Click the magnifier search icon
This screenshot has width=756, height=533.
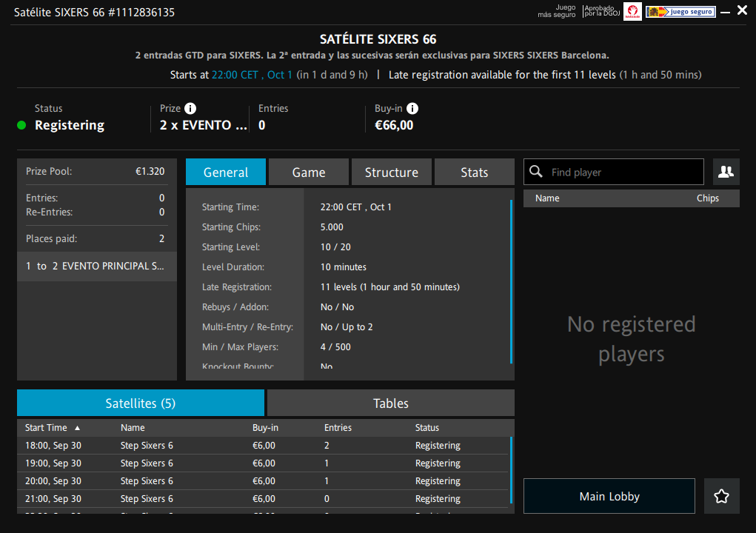click(x=536, y=172)
